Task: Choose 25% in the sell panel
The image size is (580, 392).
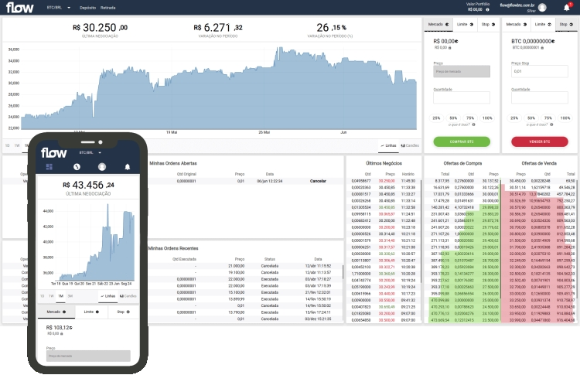Action: click(x=514, y=118)
